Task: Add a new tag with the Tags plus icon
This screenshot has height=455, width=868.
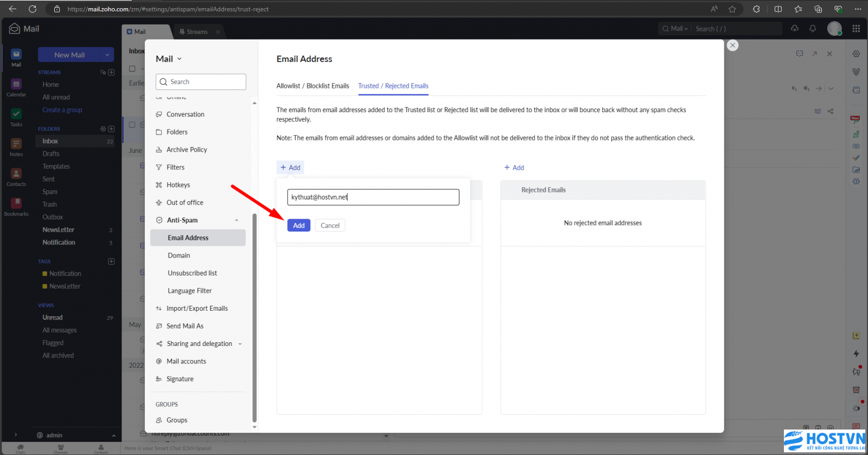Action: tap(111, 261)
